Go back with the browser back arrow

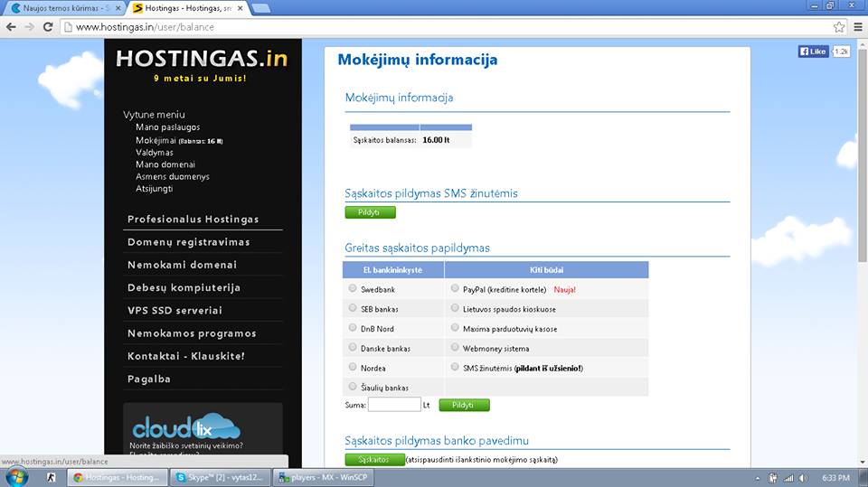pyautogui.click(x=11, y=26)
